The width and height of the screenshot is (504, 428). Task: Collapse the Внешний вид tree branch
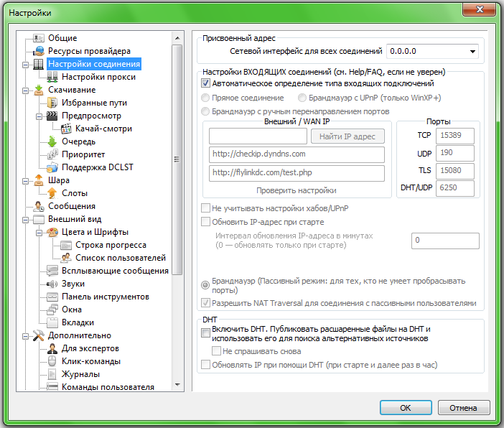[x=26, y=219]
